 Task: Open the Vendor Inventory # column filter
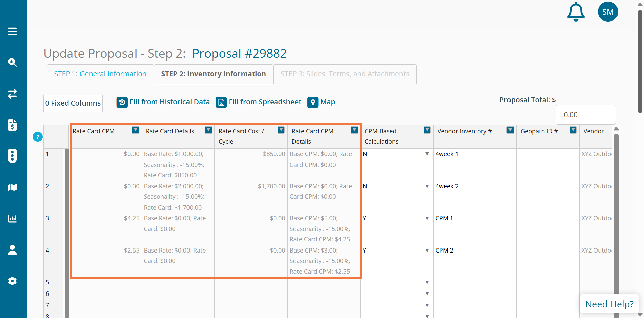point(510,130)
